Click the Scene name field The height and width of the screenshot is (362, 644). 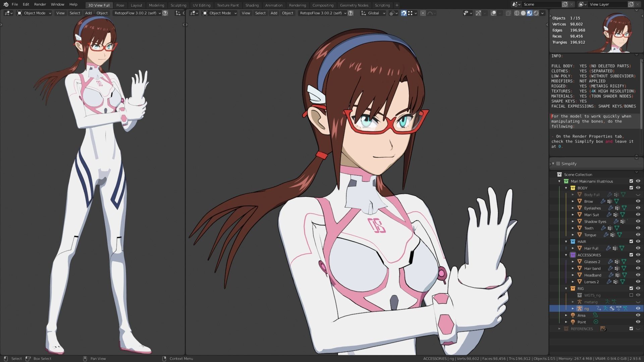point(541,4)
